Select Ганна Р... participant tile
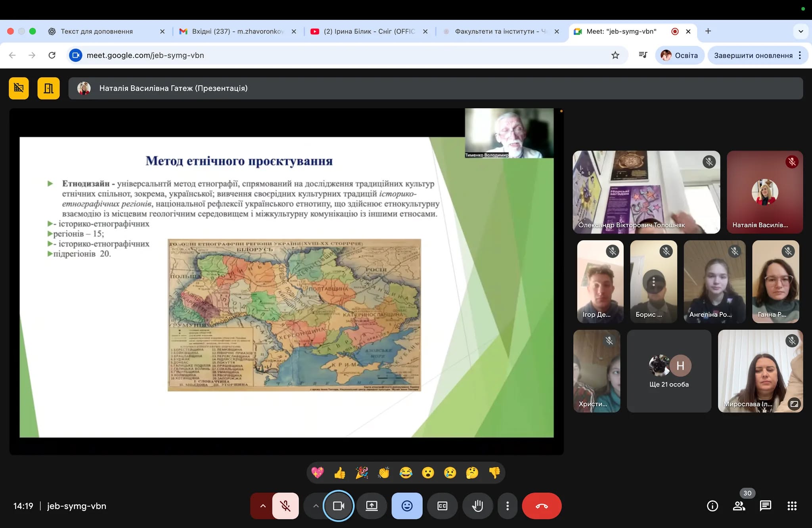Screen dimensions: 812x528 (x=776, y=281)
